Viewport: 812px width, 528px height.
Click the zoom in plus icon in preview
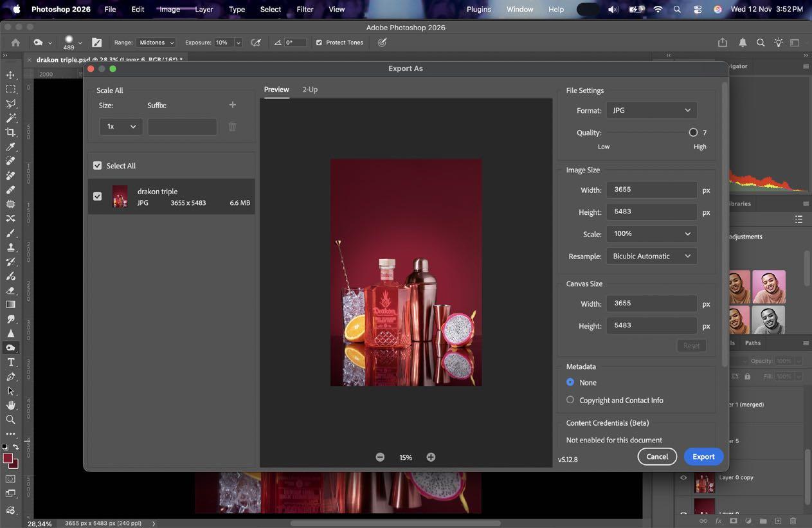coord(431,457)
